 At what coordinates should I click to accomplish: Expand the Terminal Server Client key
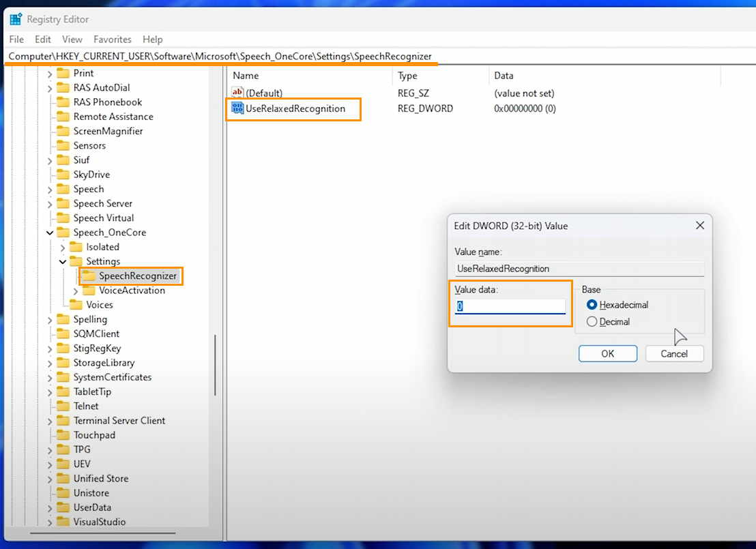click(50, 421)
